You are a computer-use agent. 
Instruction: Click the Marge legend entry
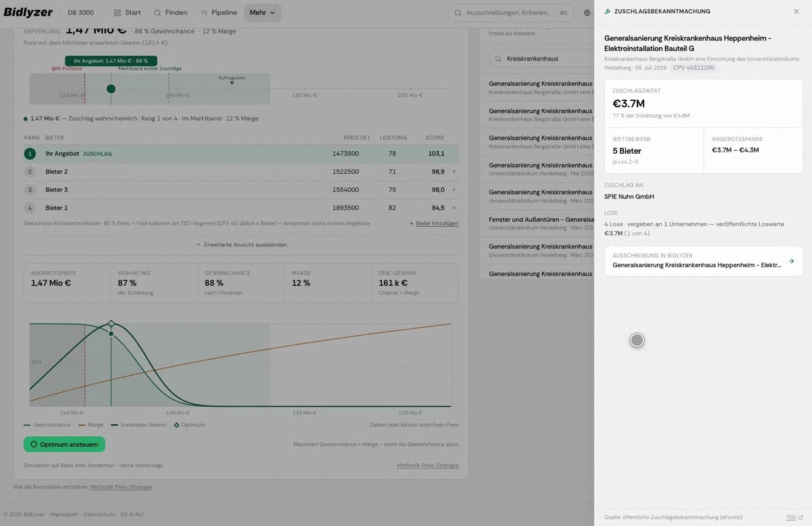coord(91,425)
